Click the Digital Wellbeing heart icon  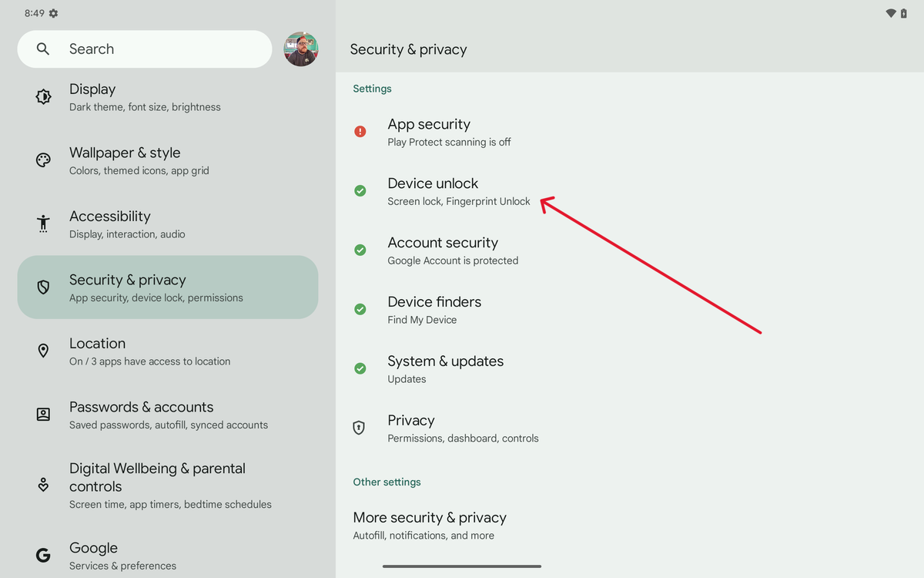(43, 485)
